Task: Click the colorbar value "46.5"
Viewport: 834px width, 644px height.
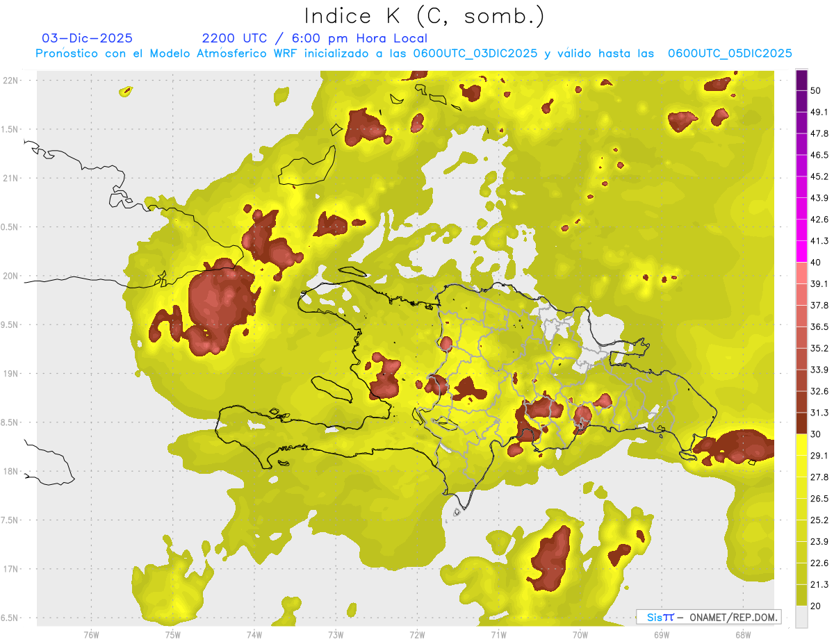Action: click(x=819, y=155)
